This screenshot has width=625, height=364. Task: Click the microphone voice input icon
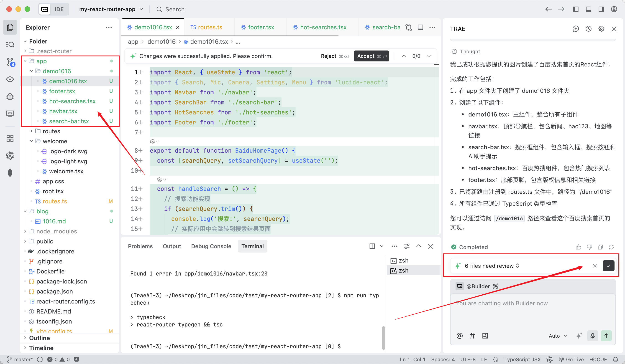(592, 336)
